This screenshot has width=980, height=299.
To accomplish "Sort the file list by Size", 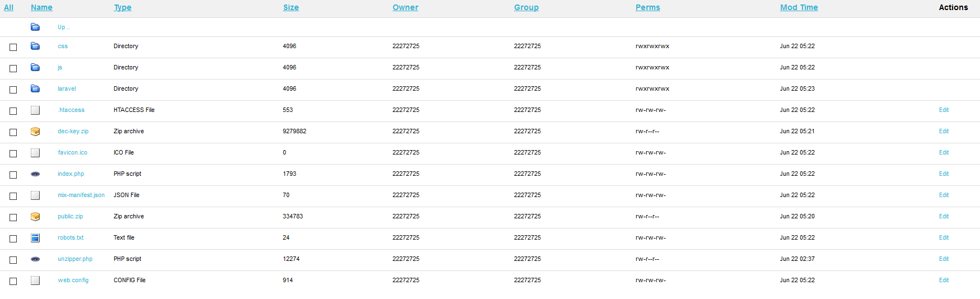I will [x=291, y=7].
